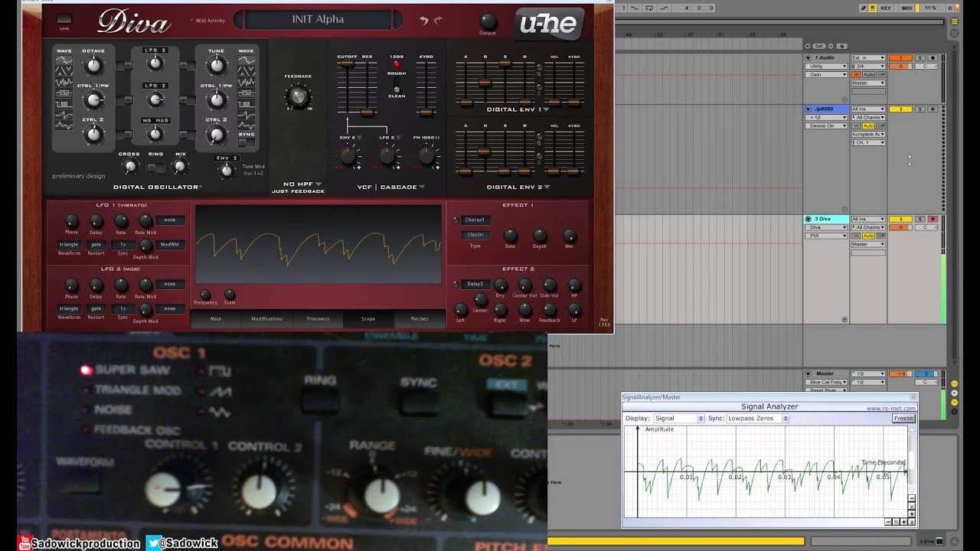Toggle KEY map mode in Ableton

tap(886, 8)
